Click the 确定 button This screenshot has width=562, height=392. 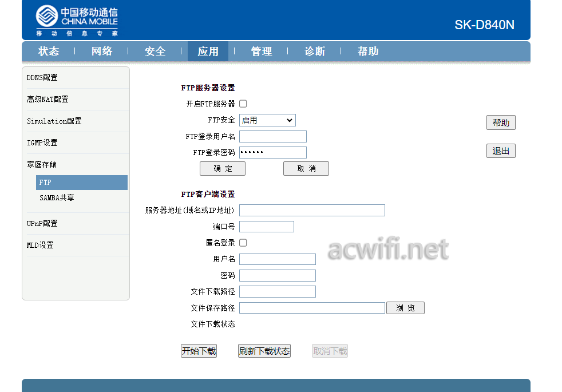pyautogui.click(x=223, y=168)
